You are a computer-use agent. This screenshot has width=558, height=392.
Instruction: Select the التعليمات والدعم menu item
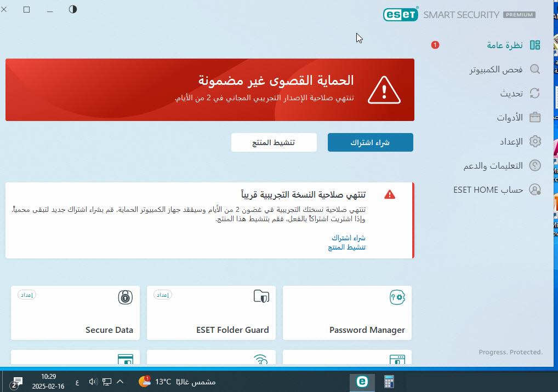tap(493, 165)
